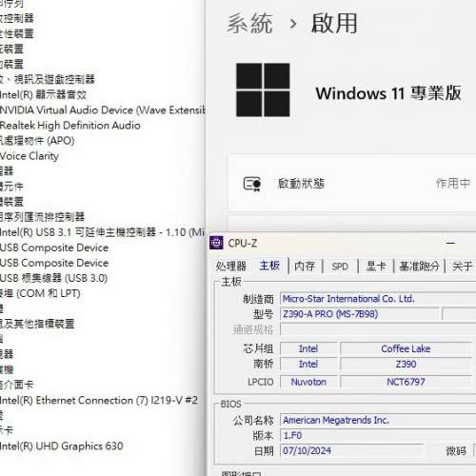Select the 視訊及遊戲控制器 category
Screen dimensions: 476x476
point(48,79)
